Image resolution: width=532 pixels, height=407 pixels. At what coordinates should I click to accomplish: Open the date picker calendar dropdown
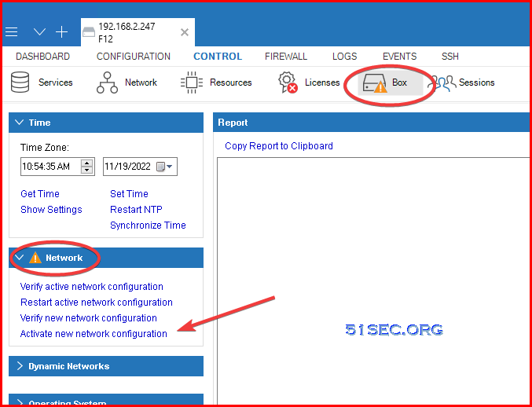click(x=165, y=167)
